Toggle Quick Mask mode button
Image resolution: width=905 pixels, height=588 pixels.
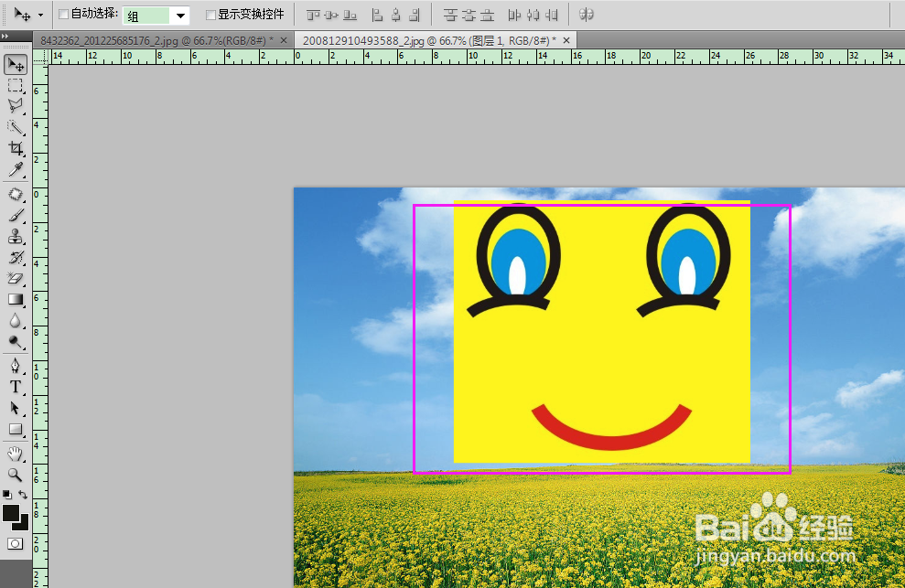[16, 543]
